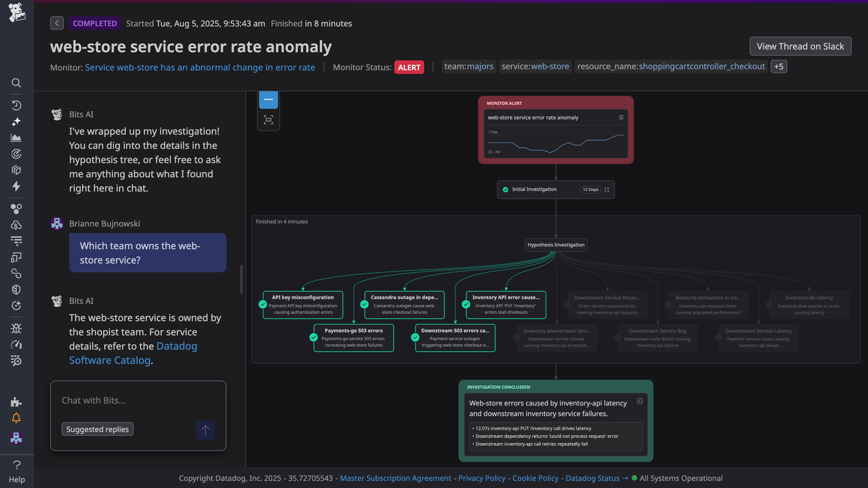Open the Help question mark
868x488 pixels.
(17, 465)
